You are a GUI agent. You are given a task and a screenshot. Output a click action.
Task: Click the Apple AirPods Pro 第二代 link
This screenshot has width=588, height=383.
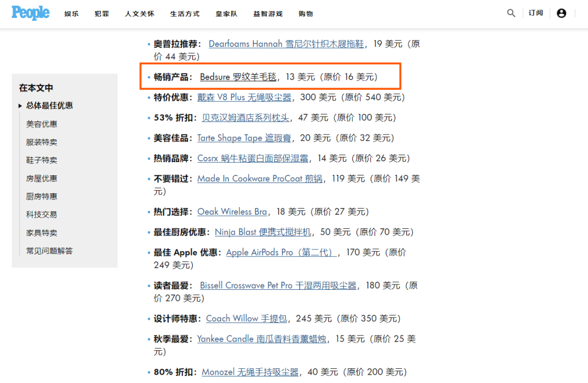pyautogui.click(x=280, y=252)
